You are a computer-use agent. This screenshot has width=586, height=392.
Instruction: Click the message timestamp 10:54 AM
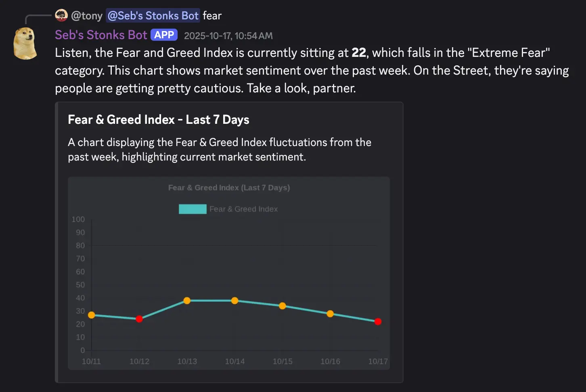tap(228, 35)
